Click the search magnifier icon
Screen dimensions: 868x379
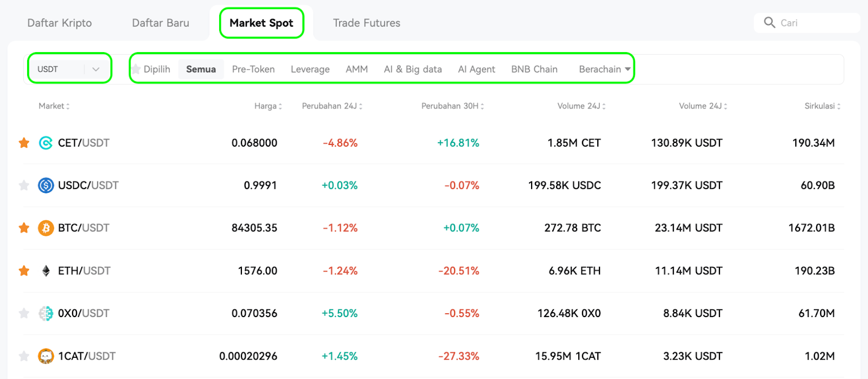[769, 22]
